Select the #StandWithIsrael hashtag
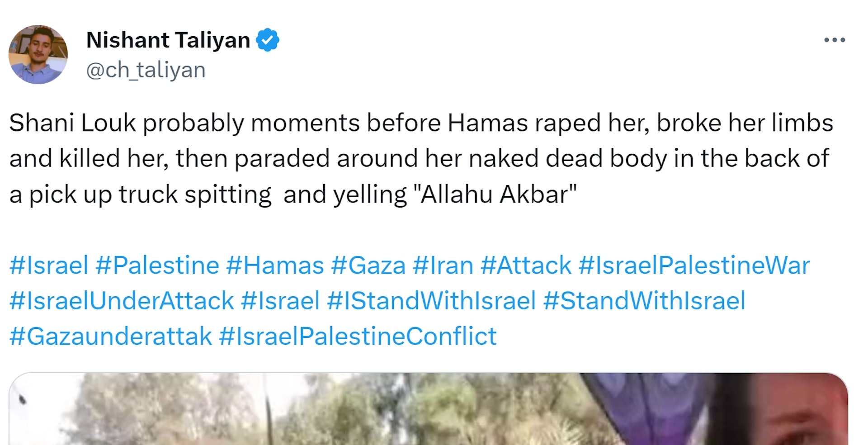 coord(644,301)
